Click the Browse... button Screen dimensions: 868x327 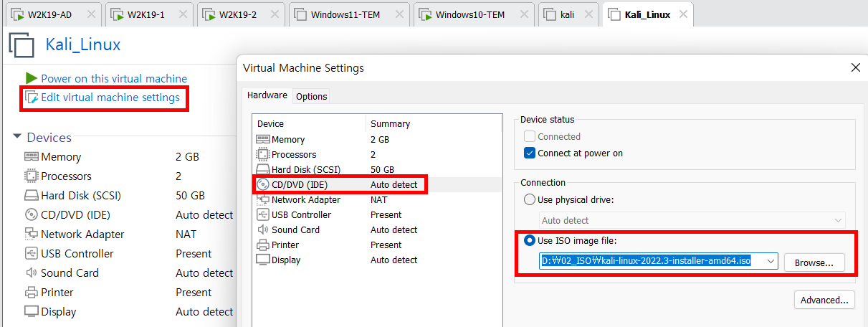pyautogui.click(x=814, y=262)
